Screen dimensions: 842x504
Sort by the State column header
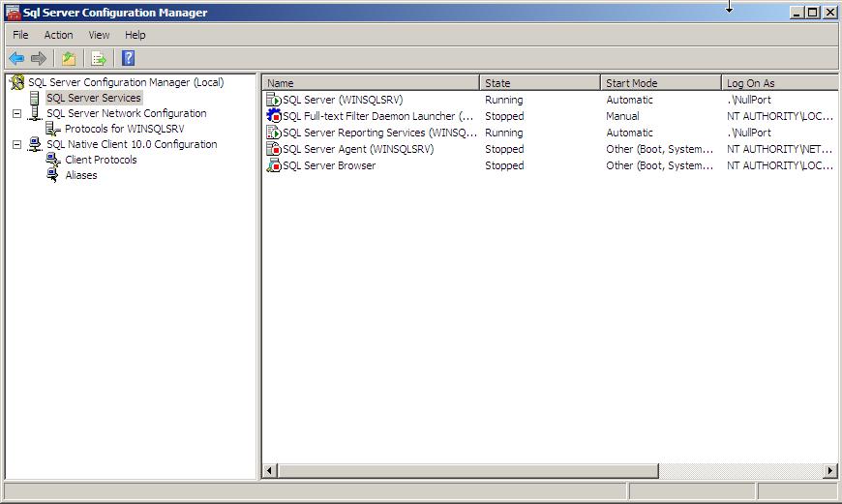540,83
